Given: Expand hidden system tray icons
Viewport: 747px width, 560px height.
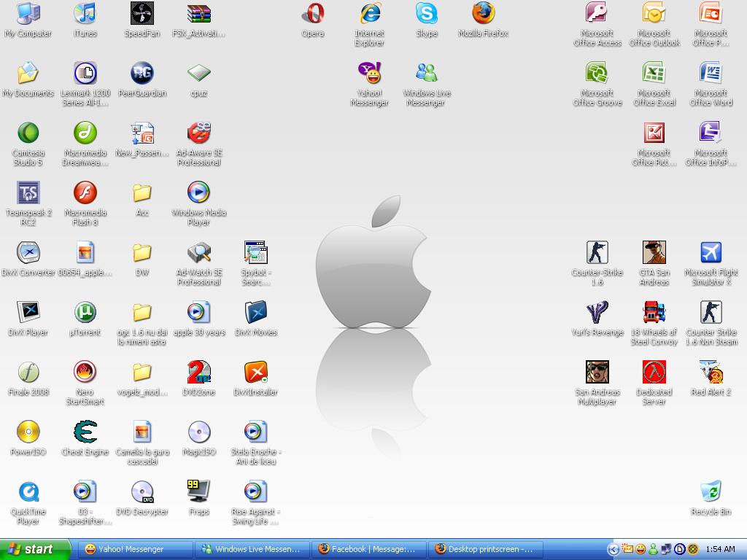Looking at the screenshot, I should [x=614, y=550].
